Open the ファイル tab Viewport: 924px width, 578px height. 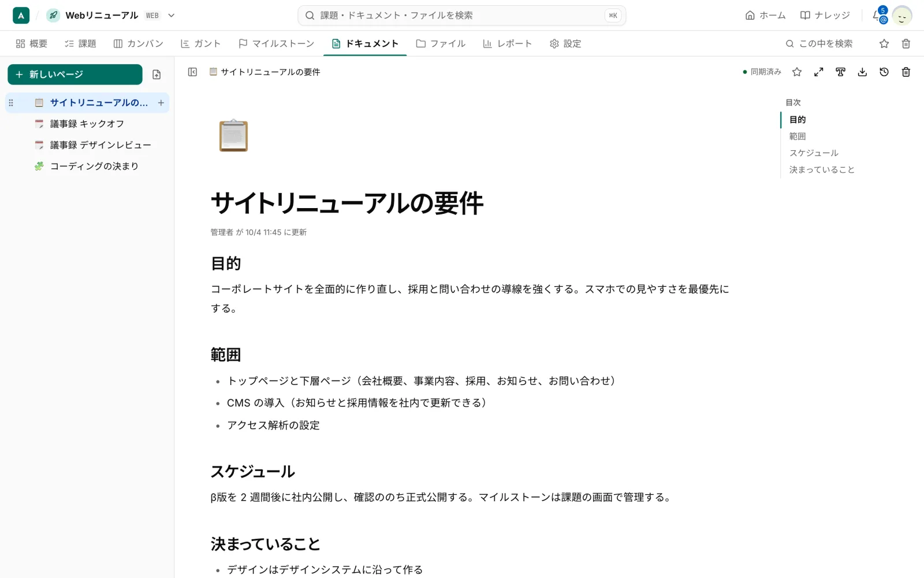pyautogui.click(x=441, y=43)
